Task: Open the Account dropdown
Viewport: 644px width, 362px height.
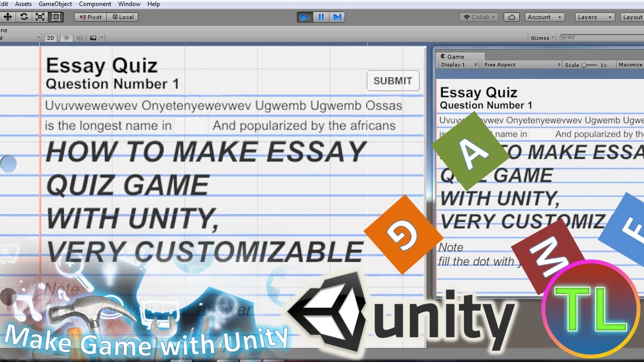Action: point(544,17)
